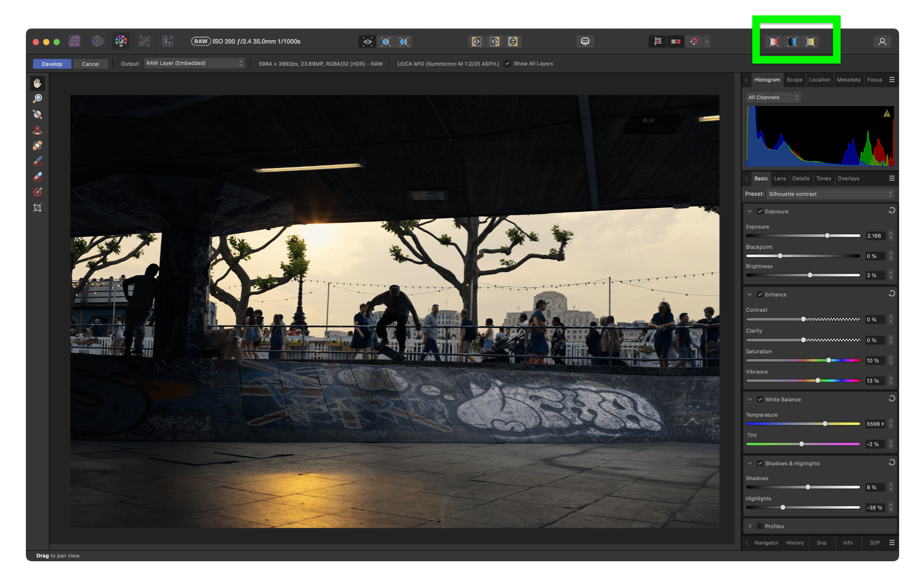
Task: Click the Cancel button
Action: [90, 64]
